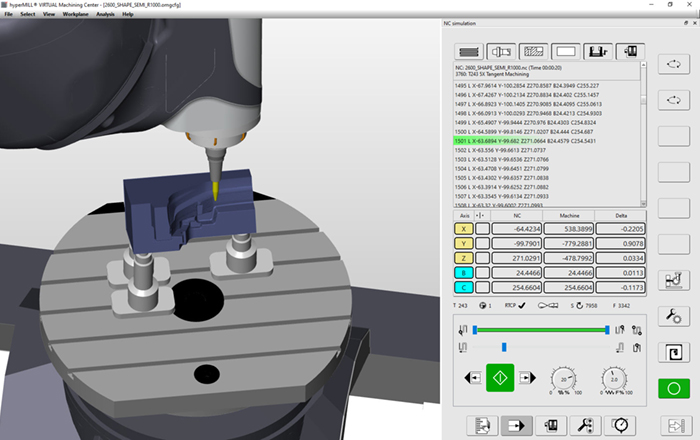
Task: Click the T 243 tool number readout
Action: coord(460,306)
